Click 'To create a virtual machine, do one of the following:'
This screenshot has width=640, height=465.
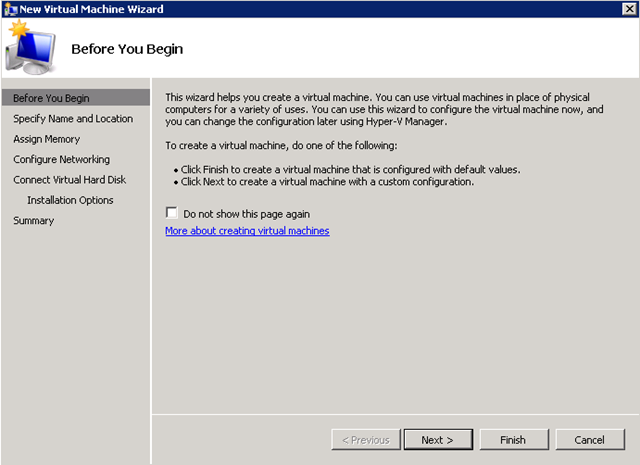[x=281, y=145]
